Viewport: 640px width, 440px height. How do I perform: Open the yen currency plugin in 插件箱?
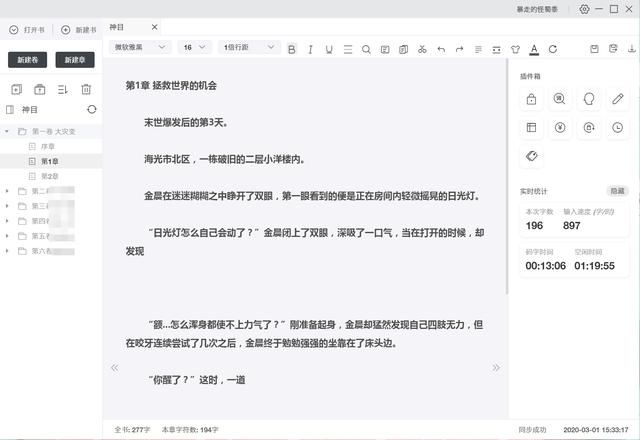560,128
